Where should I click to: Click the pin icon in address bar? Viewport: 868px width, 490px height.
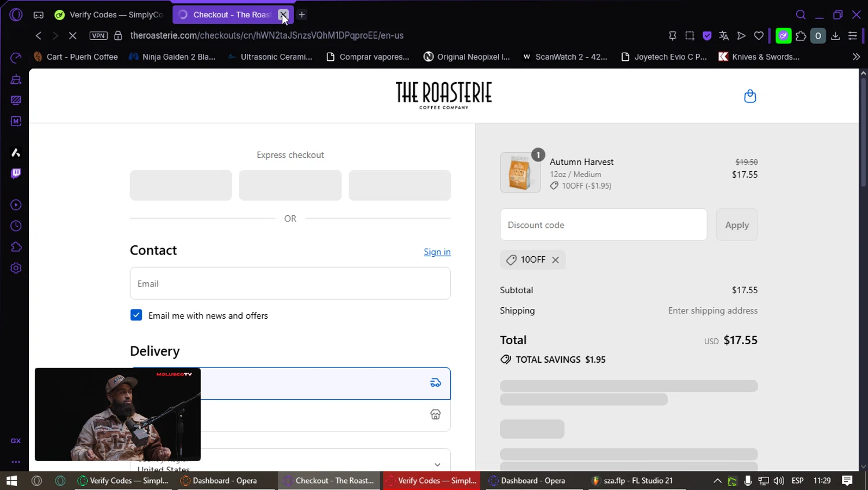click(x=672, y=36)
